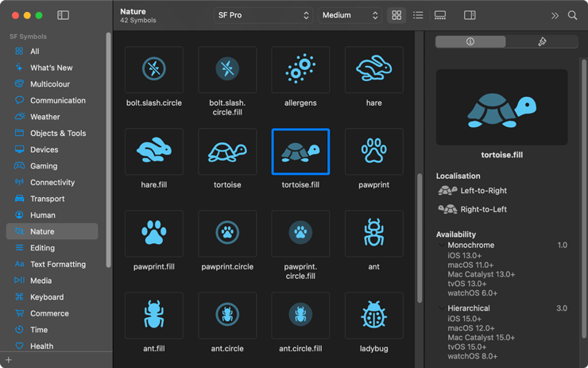Open the Editing category
The height and width of the screenshot is (368, 588).
(x=52, y=248)
